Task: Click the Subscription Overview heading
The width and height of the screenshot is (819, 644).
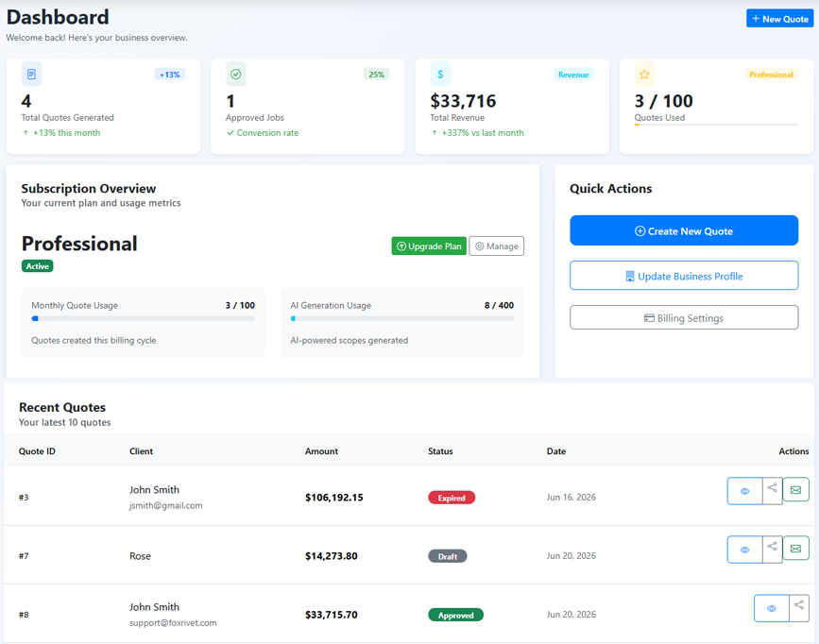Action: 88,189
